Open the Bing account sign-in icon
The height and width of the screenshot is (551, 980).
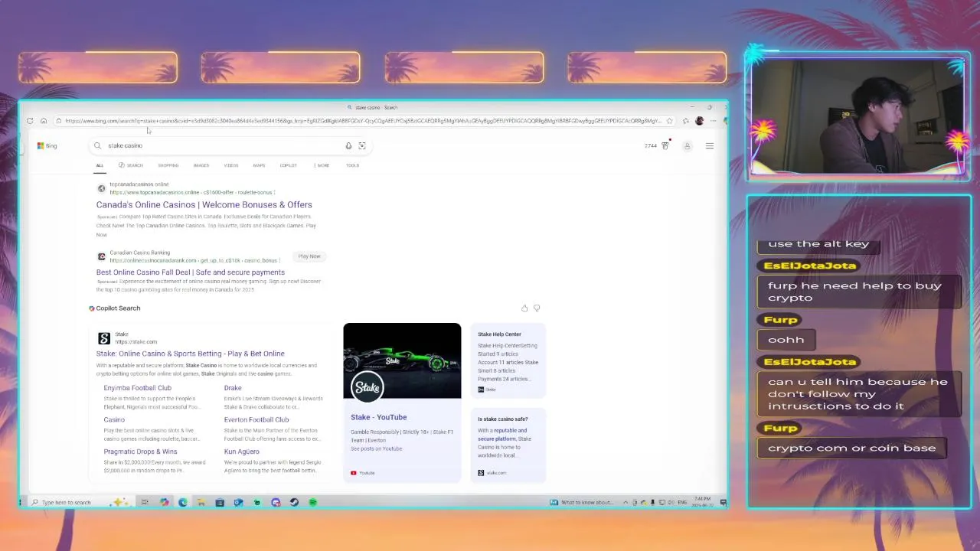(687, 145)
